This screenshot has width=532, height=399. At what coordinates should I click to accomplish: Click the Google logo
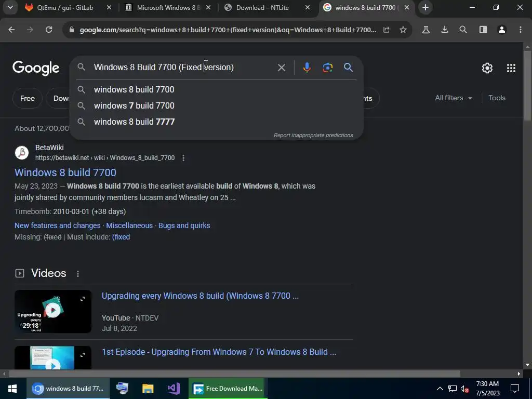pyautogui.click(x=36, y=68)
